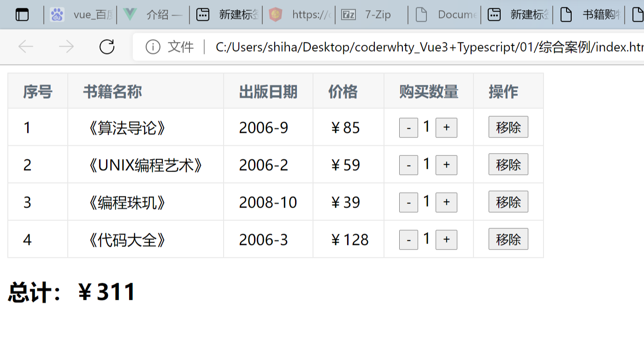Reload the page with refresh icon
The width and height of the screenshot is (644, 363).
tap(107, 47)
